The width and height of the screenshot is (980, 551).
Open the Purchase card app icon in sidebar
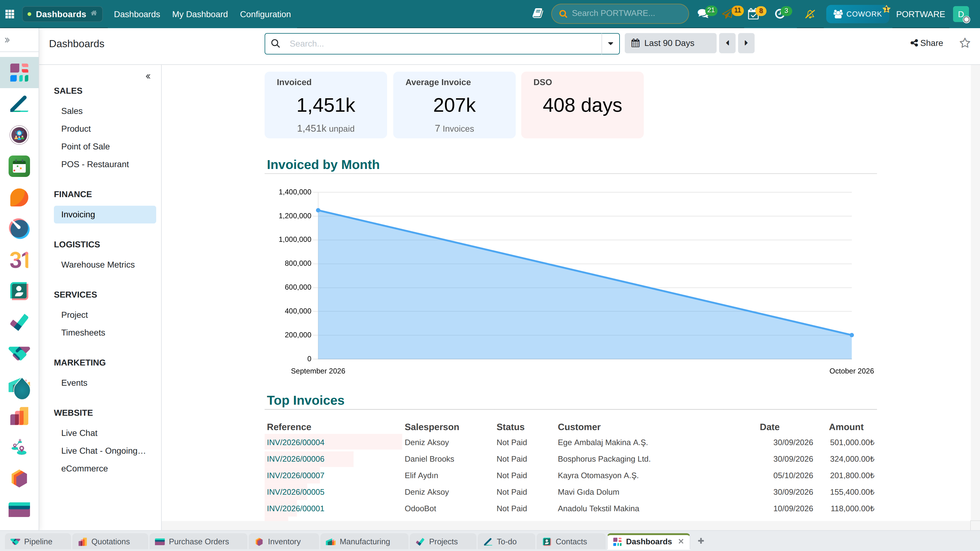click(19, 510)
